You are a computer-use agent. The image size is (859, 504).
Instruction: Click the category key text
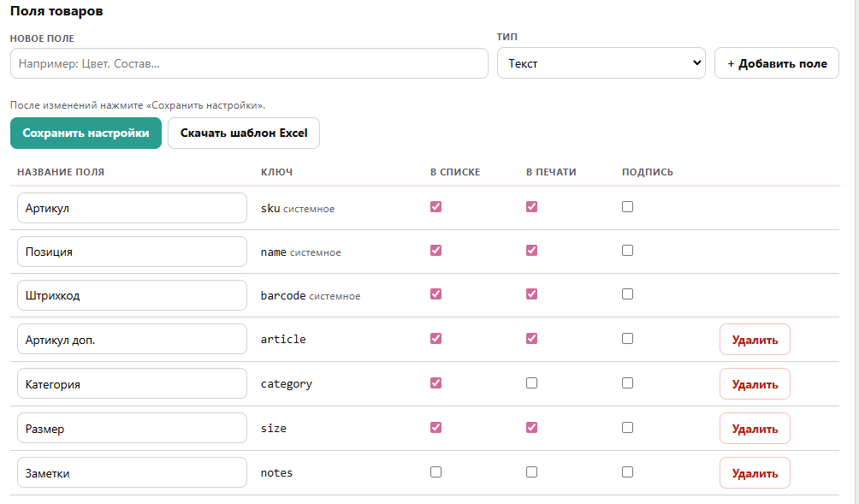click(x=287, y=384)
